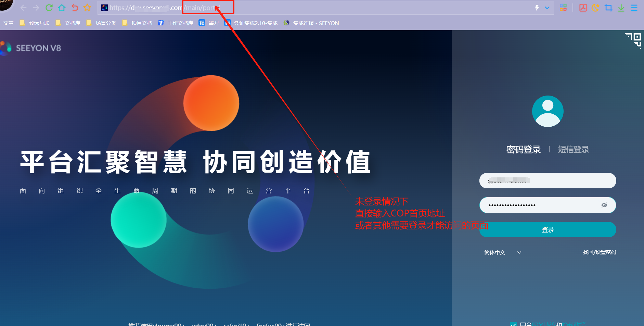Open the 项目文档 bookmark folder
Image resolution: width=644 pixels, height=326 pixels.
tap(137, 23)
